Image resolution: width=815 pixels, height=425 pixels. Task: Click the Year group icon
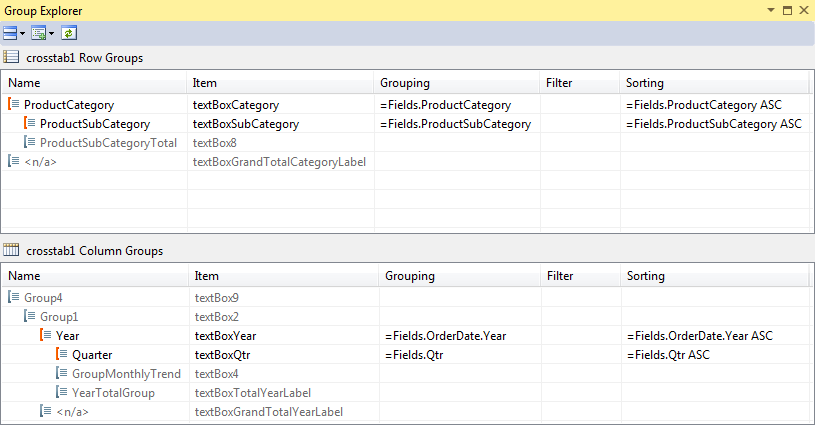[46, 335]
